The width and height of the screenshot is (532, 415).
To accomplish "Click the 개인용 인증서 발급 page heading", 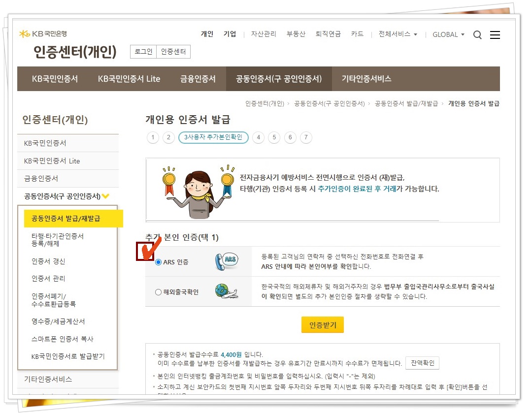I will coord(188,119).
